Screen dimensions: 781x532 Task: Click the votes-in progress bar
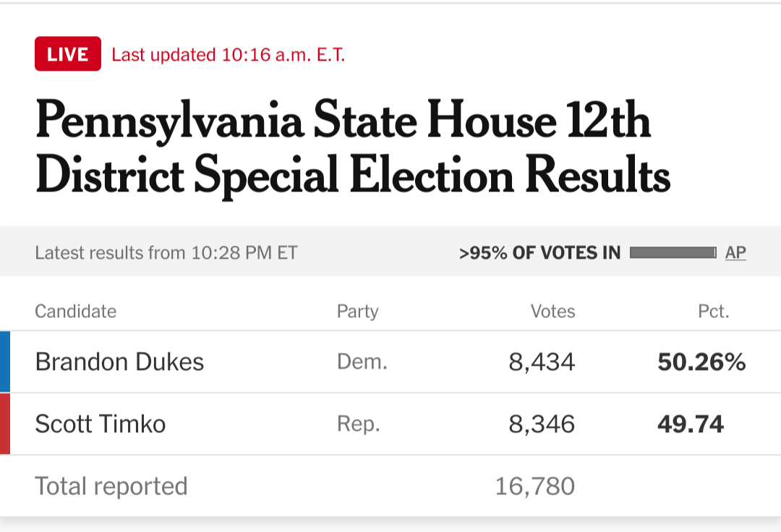(x=673, y=252)
